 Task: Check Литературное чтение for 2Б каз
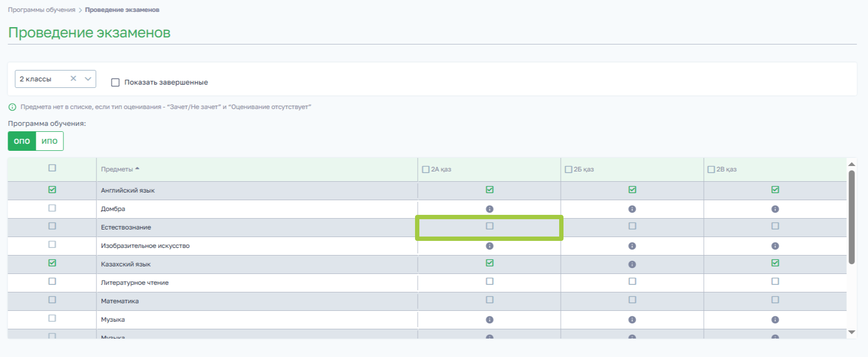(632, 281)
